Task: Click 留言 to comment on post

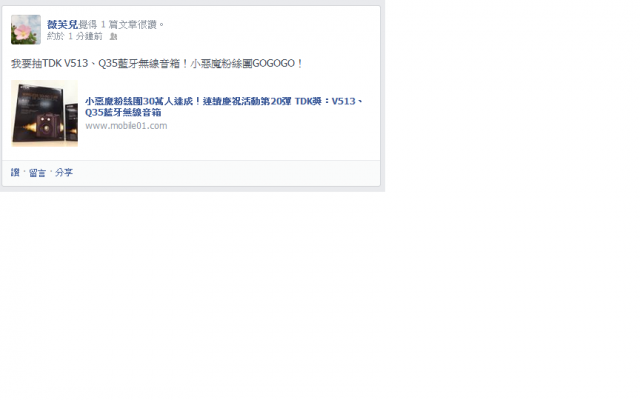Action: click(37, 173)
